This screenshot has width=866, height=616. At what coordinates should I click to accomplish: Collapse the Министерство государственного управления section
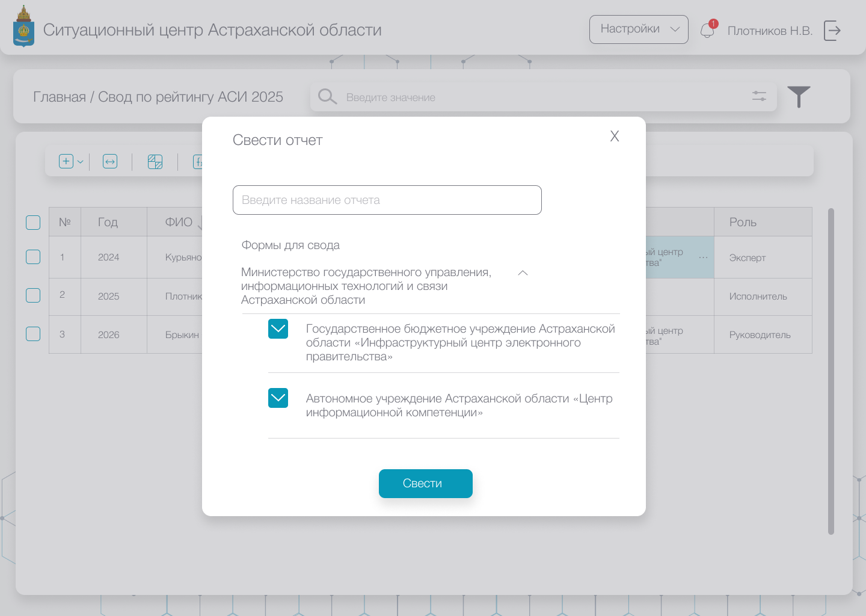(x=523, y=273)
